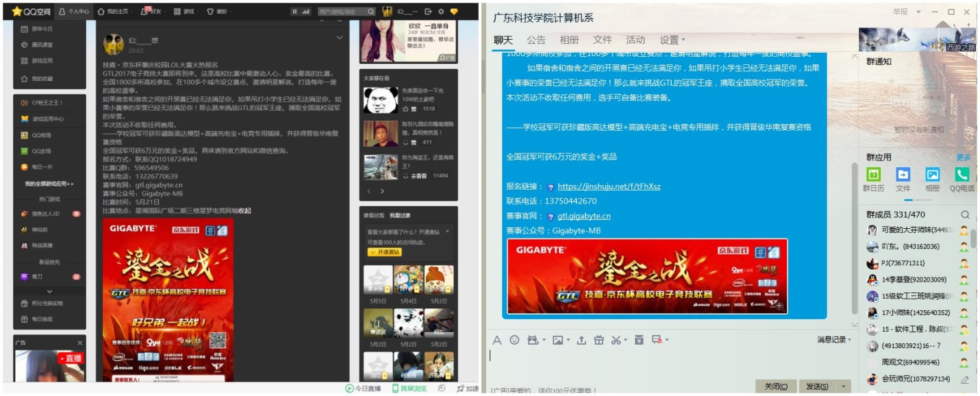
Task: Close the 广告 panel in sidebar
Action: [79, 343]
